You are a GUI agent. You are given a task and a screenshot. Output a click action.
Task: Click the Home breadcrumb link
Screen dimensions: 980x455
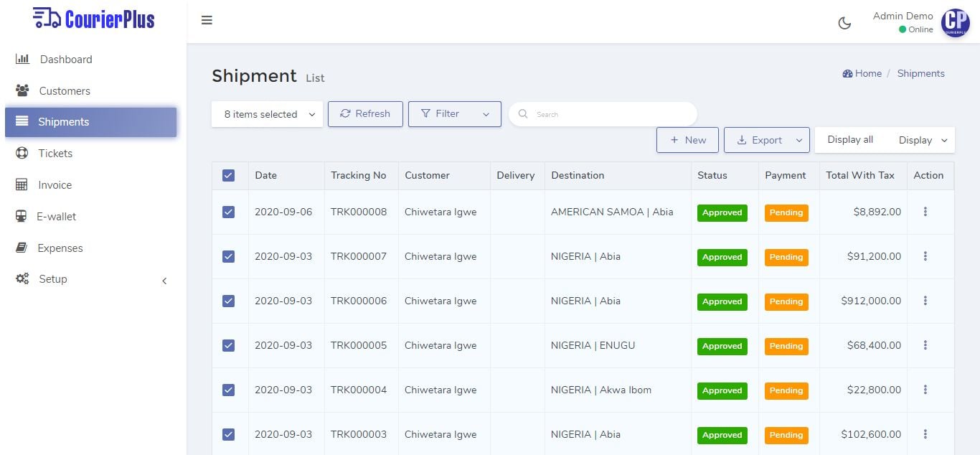[867, 73]
